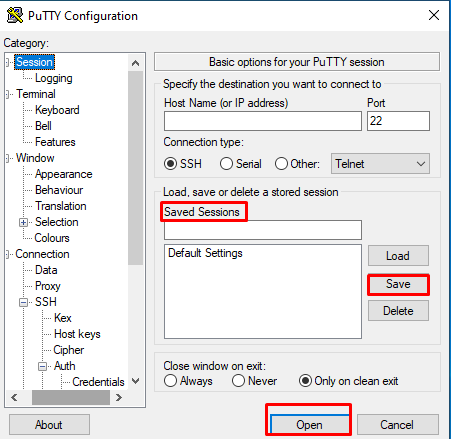Collapse the SSH tree node

23,302
